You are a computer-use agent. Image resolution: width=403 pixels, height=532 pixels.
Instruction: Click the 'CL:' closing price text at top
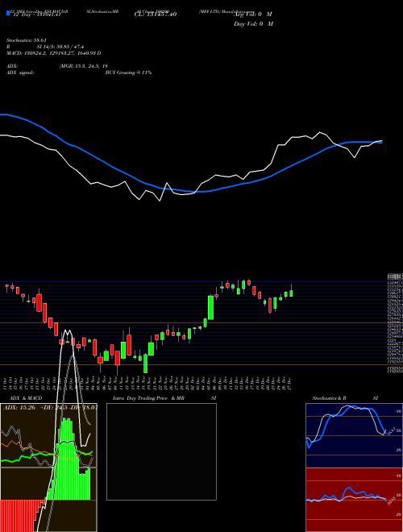(156, 15)
